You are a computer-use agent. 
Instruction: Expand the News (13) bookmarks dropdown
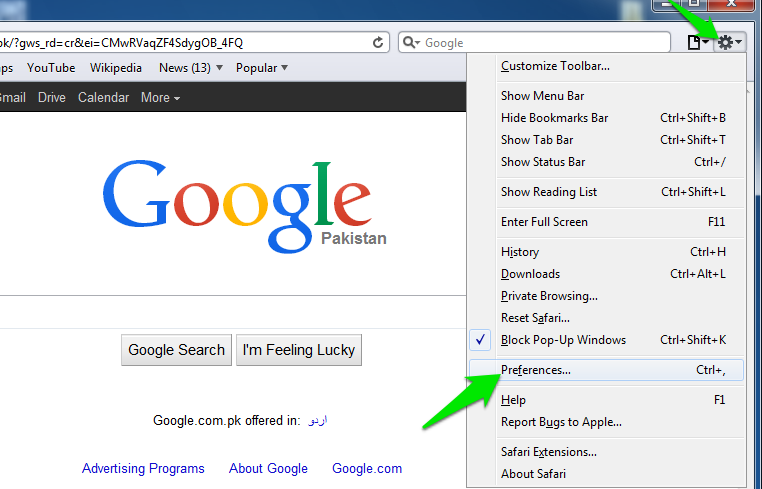(190, 68)
